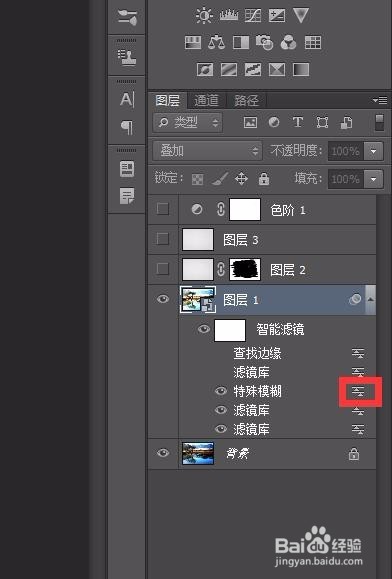Switch to the 图层 tab
Image resolution: width=392 pixels, height=579 pixels.
168,100
